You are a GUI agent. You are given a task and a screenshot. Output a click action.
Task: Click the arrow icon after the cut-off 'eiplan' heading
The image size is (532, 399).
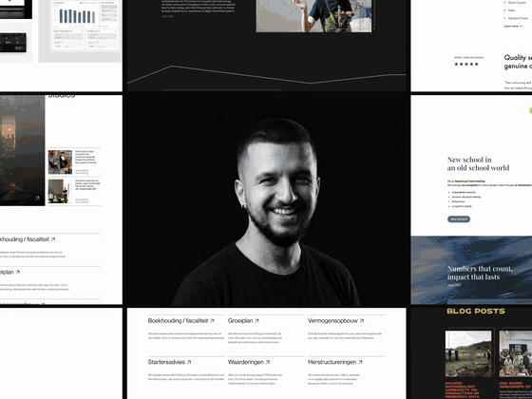click(18, 272)
